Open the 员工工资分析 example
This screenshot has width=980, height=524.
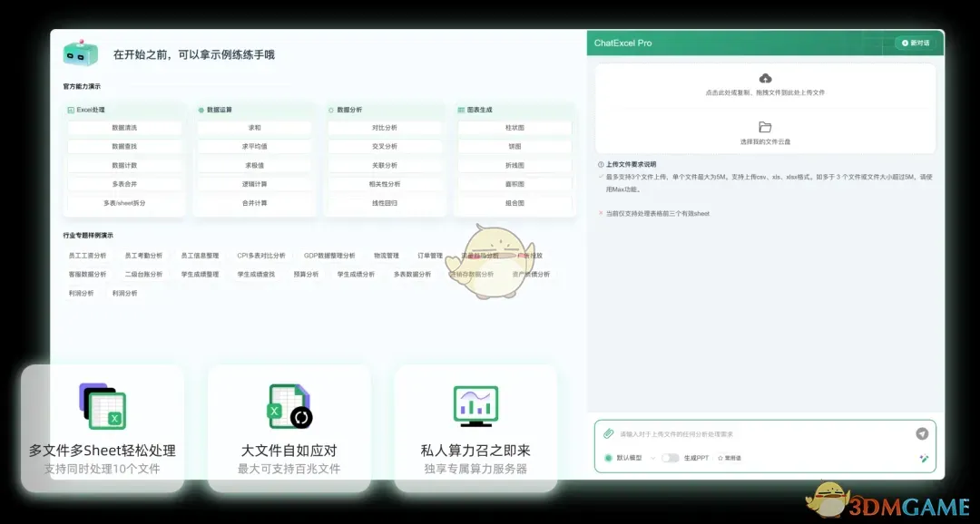(x=83, y=255)
